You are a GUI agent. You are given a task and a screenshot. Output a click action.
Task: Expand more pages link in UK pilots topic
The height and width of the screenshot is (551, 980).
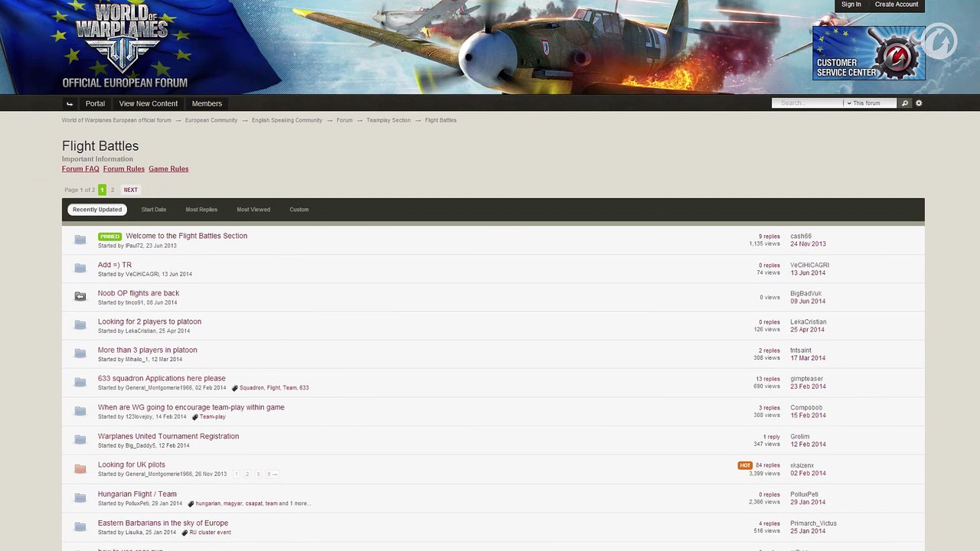click(x=271, y=474)
